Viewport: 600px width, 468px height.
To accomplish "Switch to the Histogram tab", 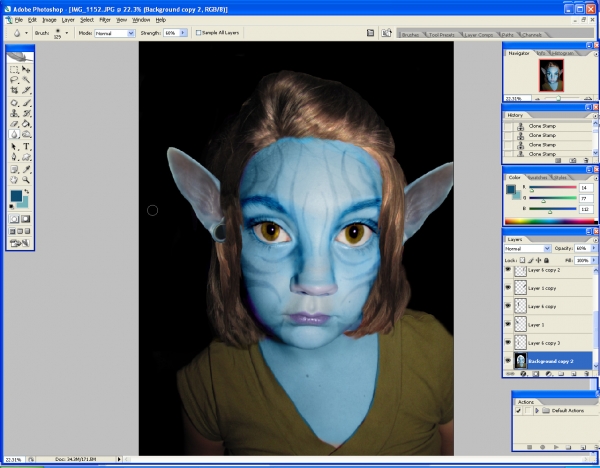I will click(562, 53).
